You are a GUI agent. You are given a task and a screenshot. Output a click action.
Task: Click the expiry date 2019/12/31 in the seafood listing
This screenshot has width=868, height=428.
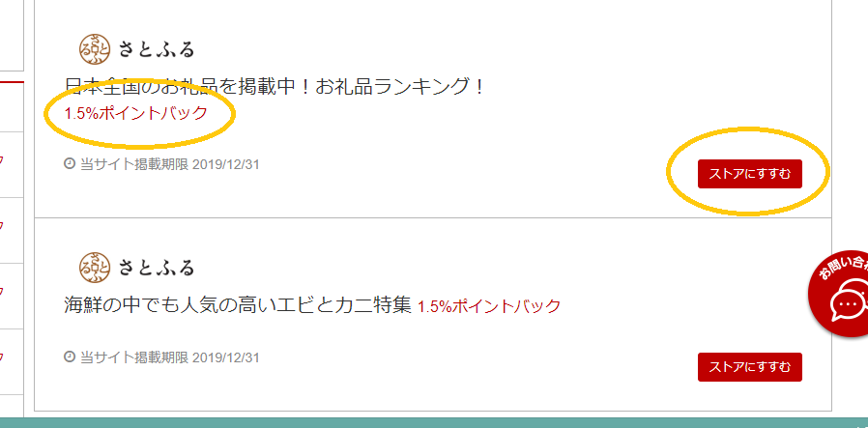click(x=226, y=357)
